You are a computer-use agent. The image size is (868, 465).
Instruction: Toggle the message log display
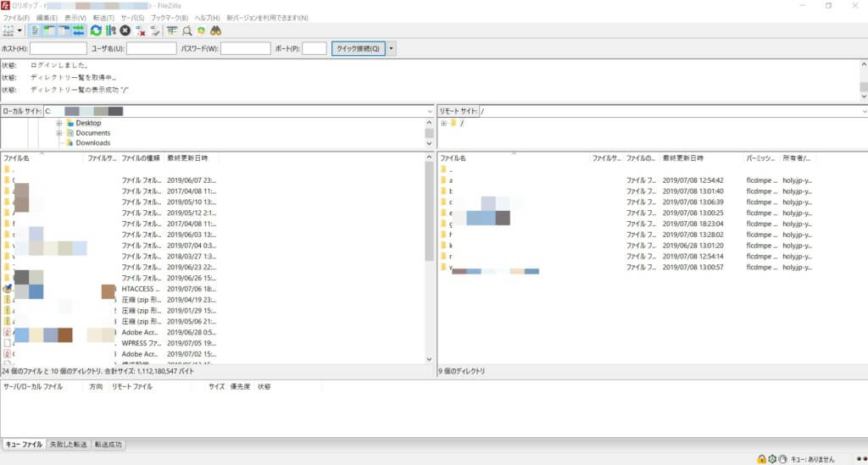click(x=35, y=30)
